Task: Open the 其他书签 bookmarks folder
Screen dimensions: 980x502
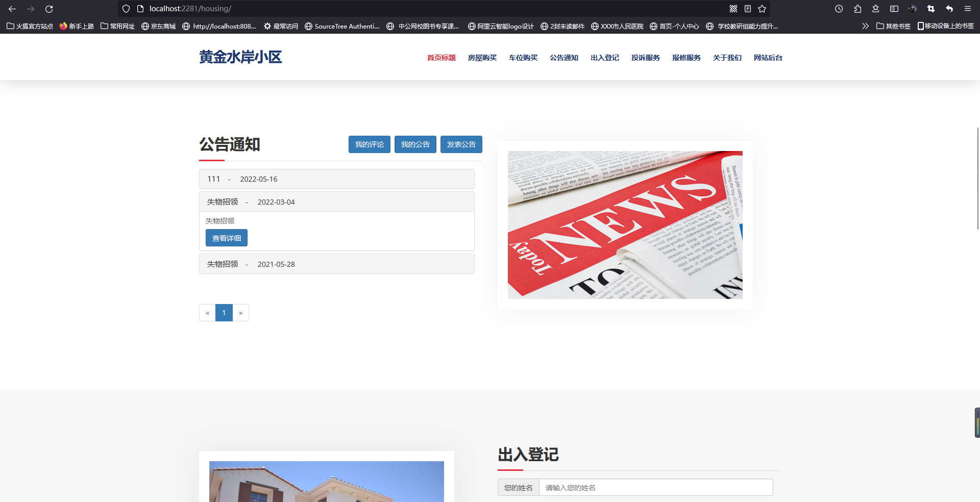Action: (892, 26)
